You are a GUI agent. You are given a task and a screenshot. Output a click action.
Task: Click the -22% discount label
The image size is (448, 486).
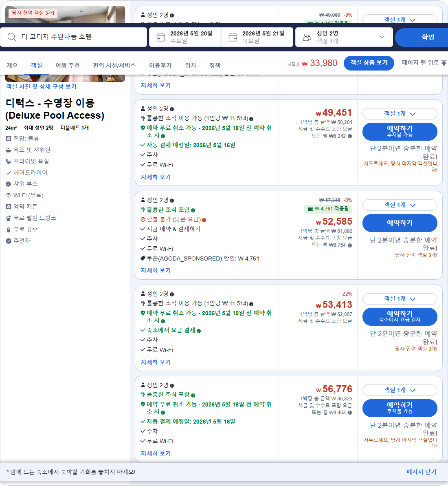coord(347,294)
